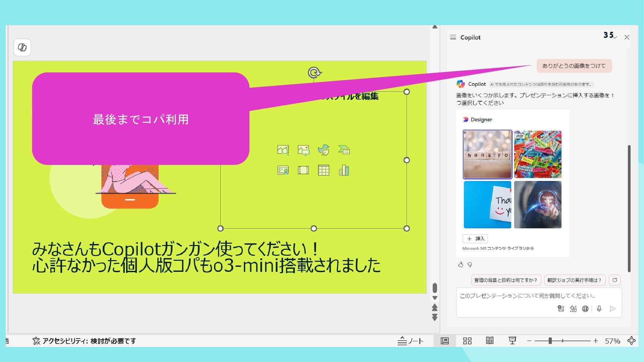Click the Copilot prompt input field
The height and width of the screenshot is (362, 644).
point(527,296)
